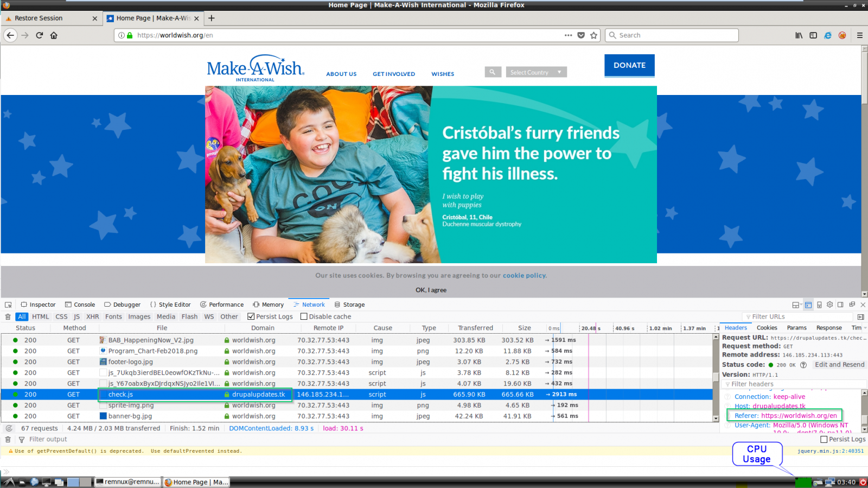Click Edit and Resend button
The image size is (868, 488).
(x=839, y=365)
